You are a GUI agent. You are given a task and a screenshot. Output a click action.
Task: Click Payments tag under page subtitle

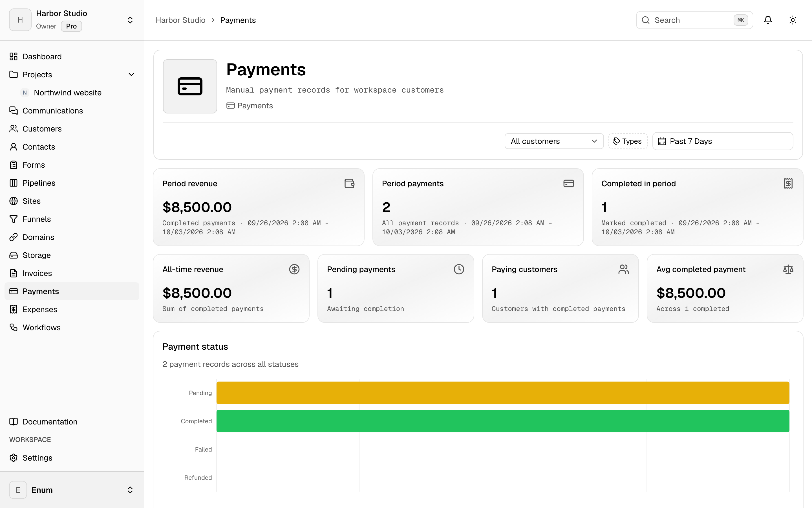[250, 106]
